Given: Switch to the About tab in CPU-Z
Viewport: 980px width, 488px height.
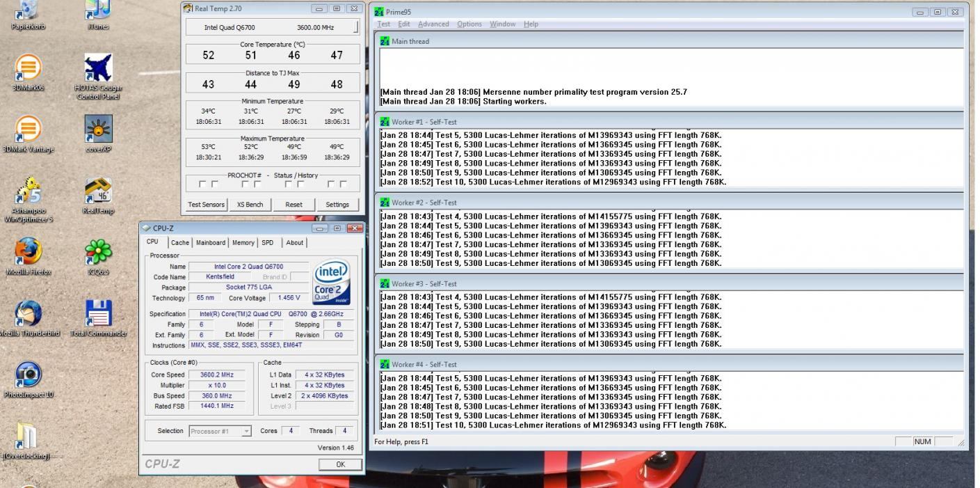Looking at the screenshot, I should [295, 243].
